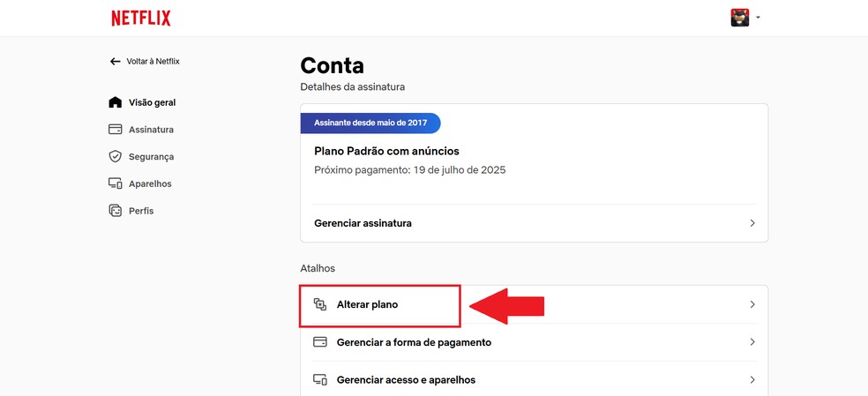Click the Netflix logo

[141, 18]
